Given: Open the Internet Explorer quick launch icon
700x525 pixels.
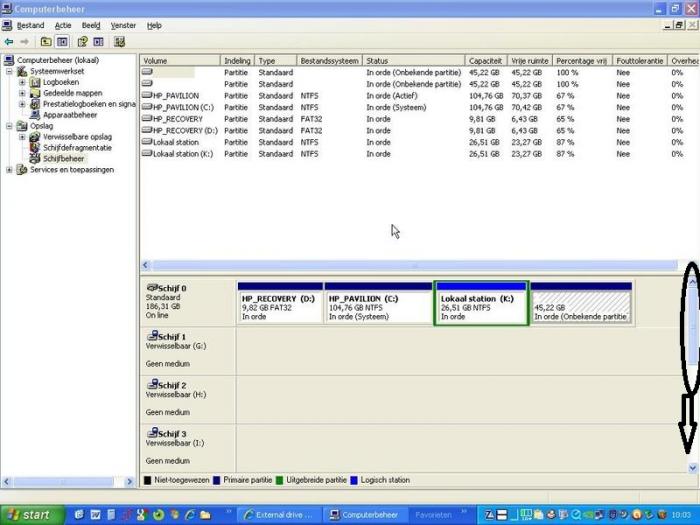Looking at the screenshot, I should click(190, 514).
